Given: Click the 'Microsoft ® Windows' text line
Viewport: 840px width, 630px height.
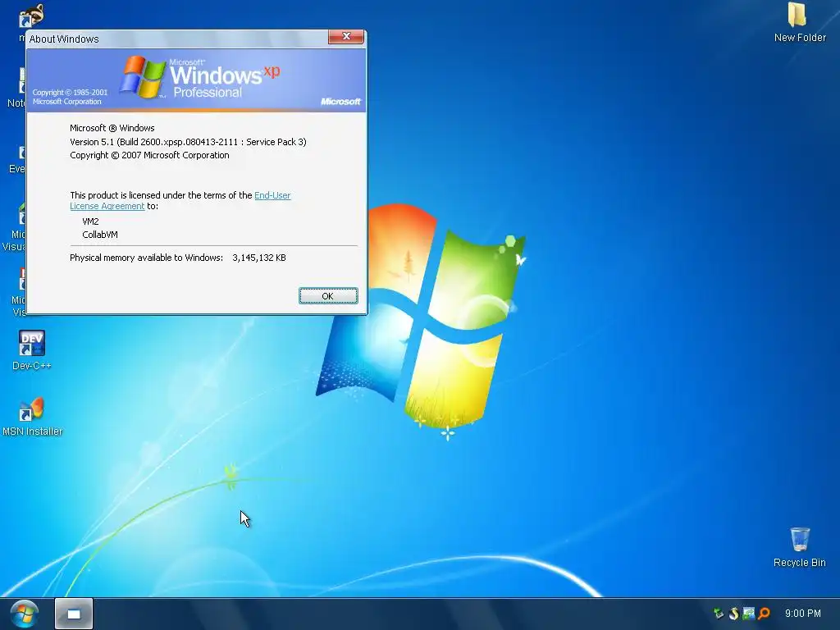Looking at the screenshot, I should (112, 128).
